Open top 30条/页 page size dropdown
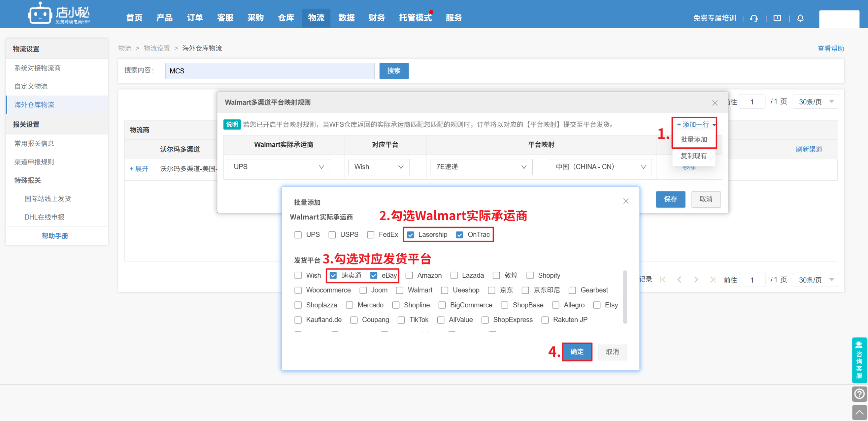This screenshot has height=421, width=868. [x=816, y=102]
